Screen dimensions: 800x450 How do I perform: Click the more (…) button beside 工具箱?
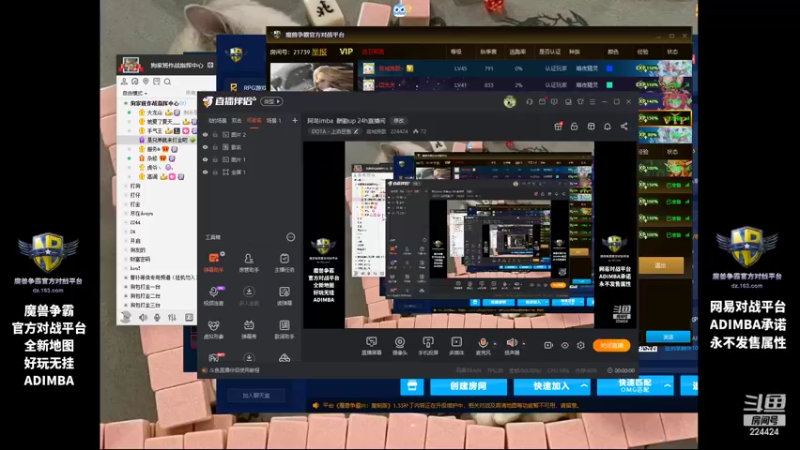click(290, 237)
